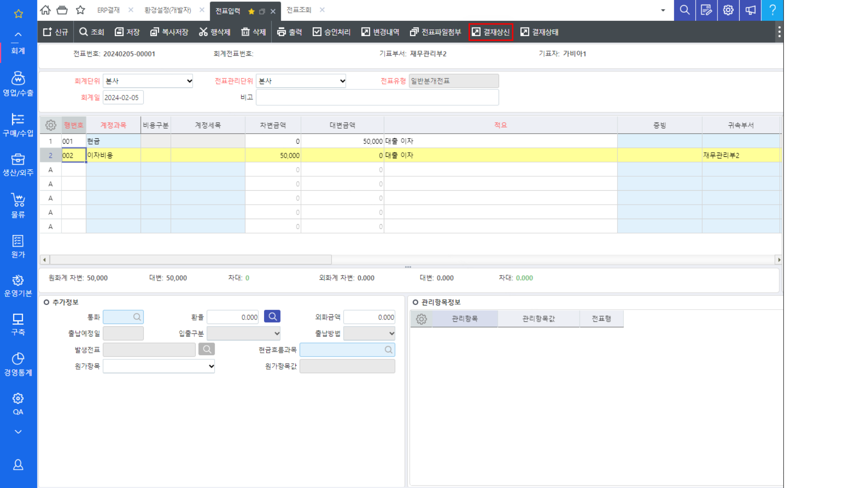Click the gear icon in 관리항목정보 panel
Viewport: 868px width, 488px height.
[421, 319]
